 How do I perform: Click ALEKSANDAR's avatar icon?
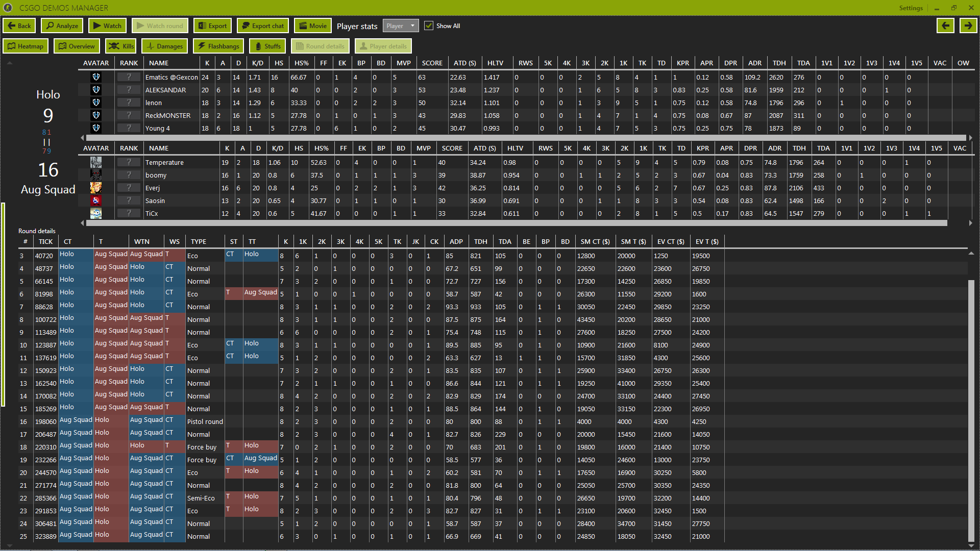tap(96, 90)
